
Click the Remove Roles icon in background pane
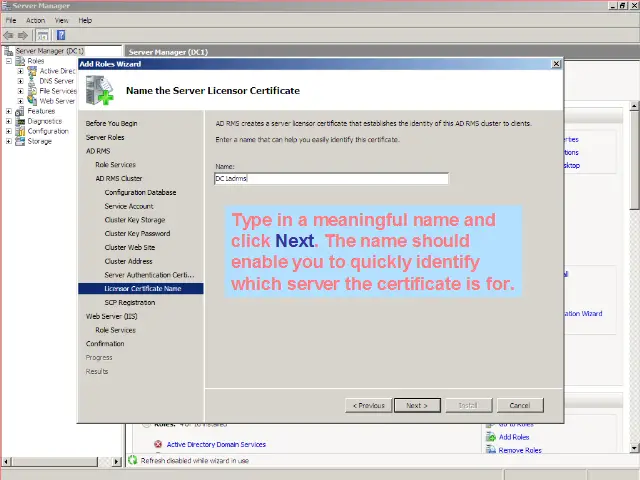tap(491, 450)
